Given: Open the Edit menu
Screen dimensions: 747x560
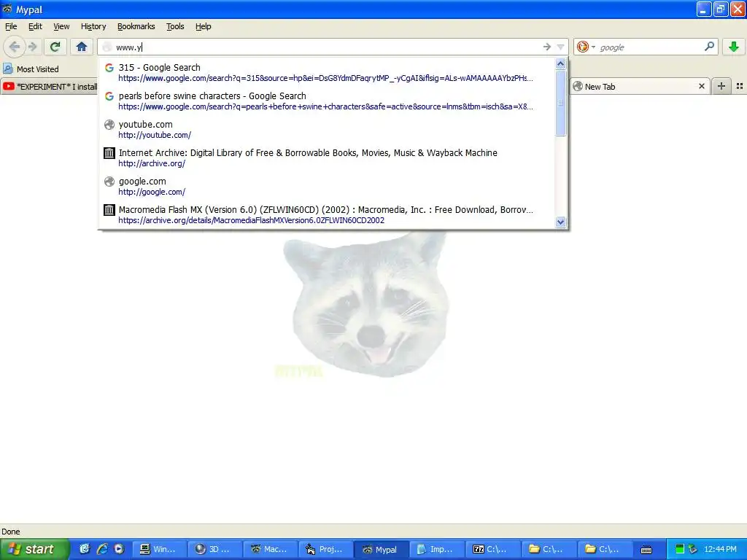Looking at the screenshot, I should click(35, 26).
